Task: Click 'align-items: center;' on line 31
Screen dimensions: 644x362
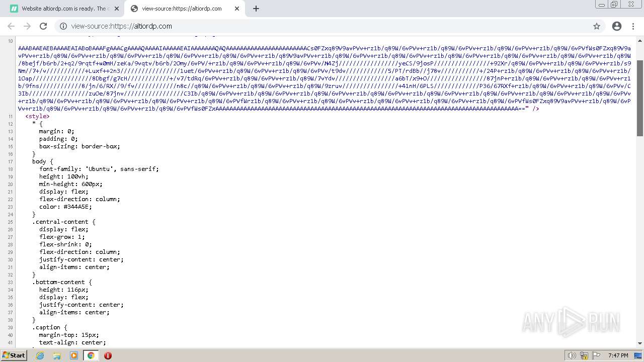Action: (74, 267)
